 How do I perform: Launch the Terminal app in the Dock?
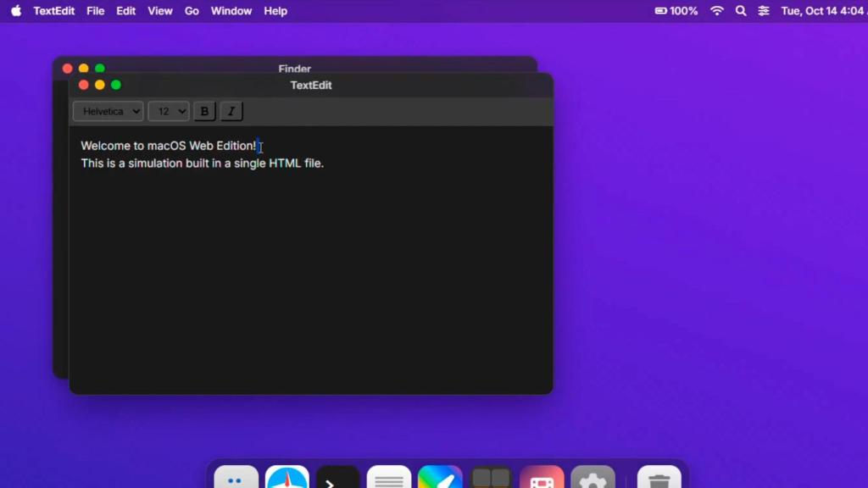pos(337,477)
